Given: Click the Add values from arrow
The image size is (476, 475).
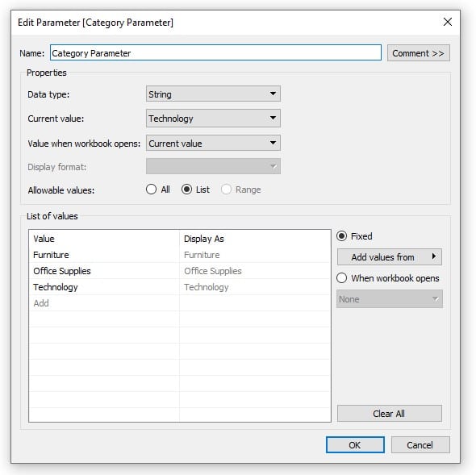Looking at the screenshot, I should coord(433,256).
